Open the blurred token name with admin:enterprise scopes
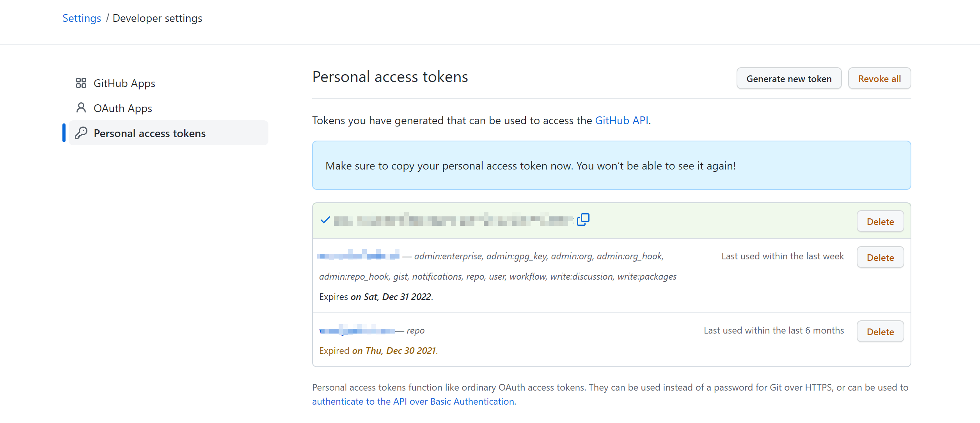The height and width of the screenshot is (423, 980). tap(359, 255)
